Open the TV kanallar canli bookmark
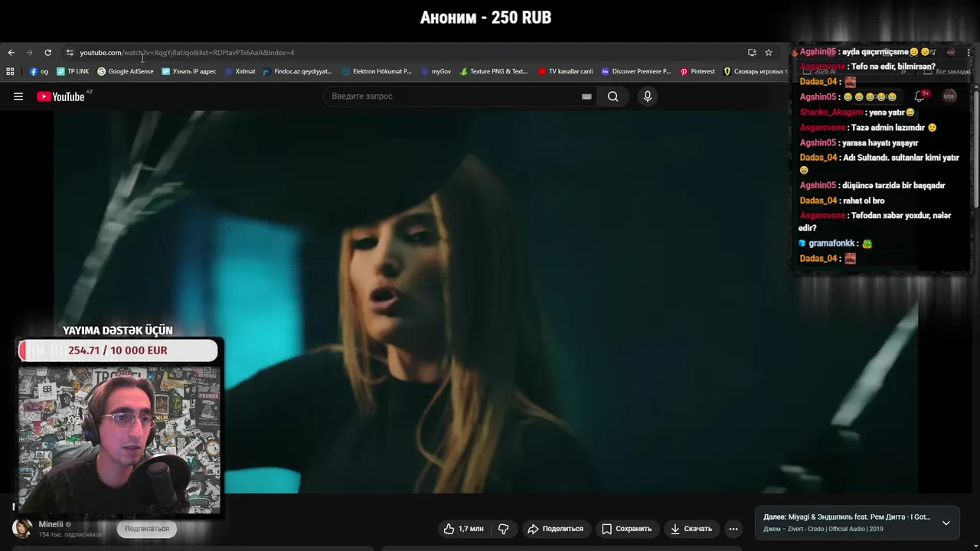The width and height of the screenshot is (980, 551). [x=565, y=71]
